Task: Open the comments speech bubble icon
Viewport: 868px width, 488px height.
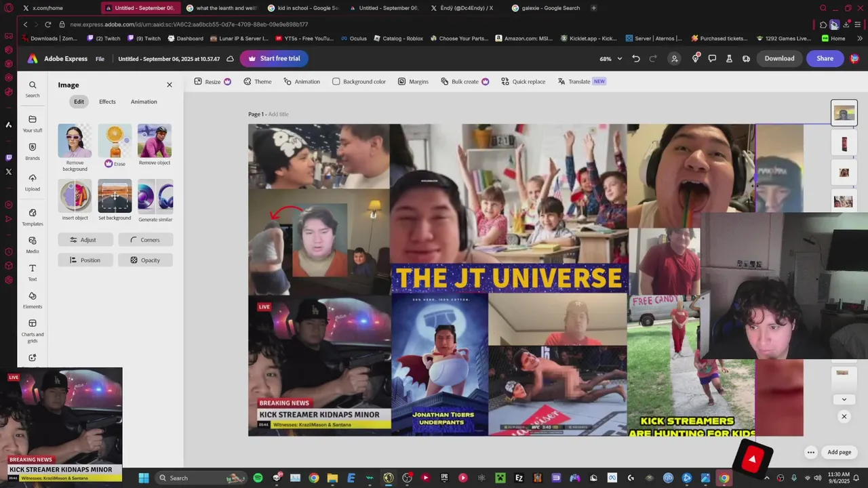Action: point(712,58)
